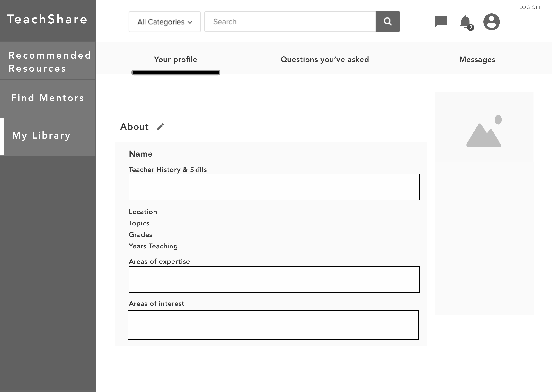
Task: Switch to Your profile tab
Action: [x=175, y=59]
